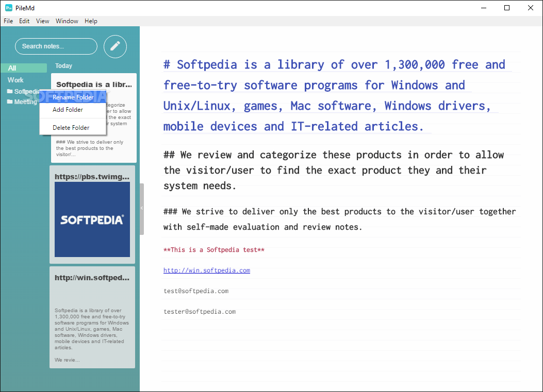This screenshot has height=392, width=543.
Task: Close the PileMd window
Action: click(531, 8)
